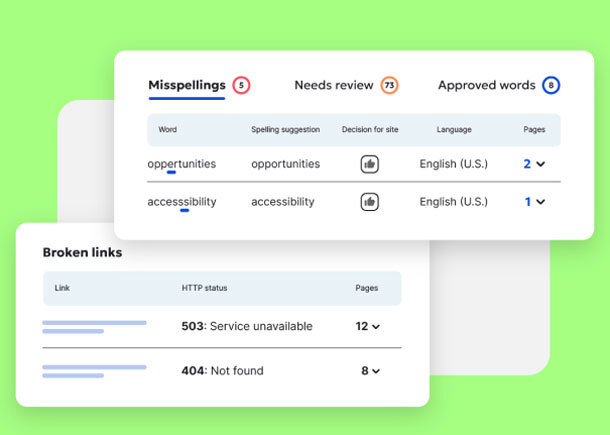Open the Needs review tab
610x435 pixels.
(334, 86)
